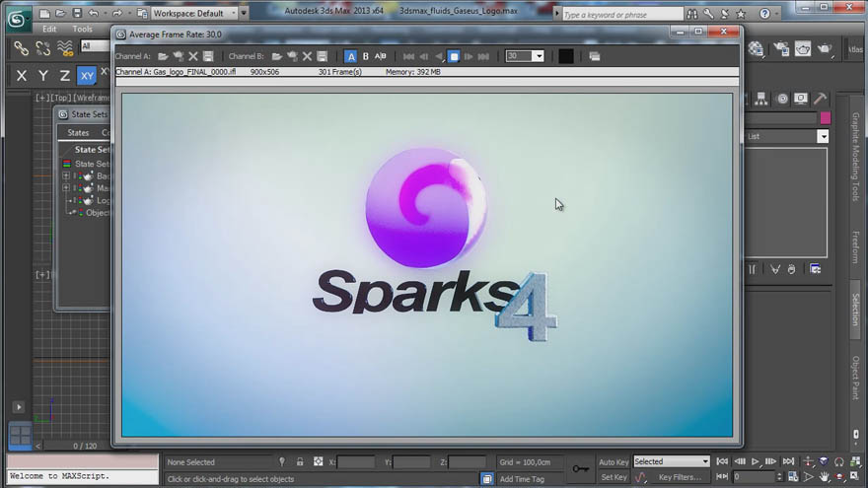
Task: Restrict transform to X axis
Action: click(x=21, y=75)
